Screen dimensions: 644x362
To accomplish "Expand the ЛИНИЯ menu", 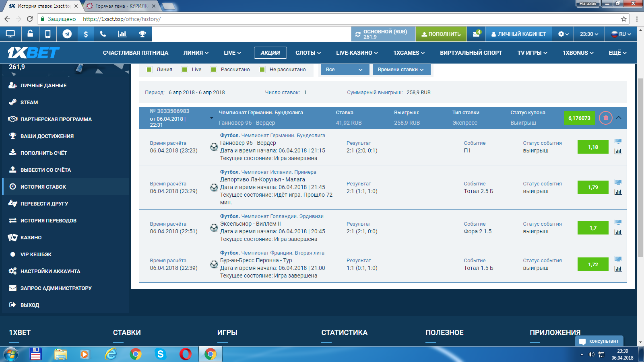I will pos(196,53).
